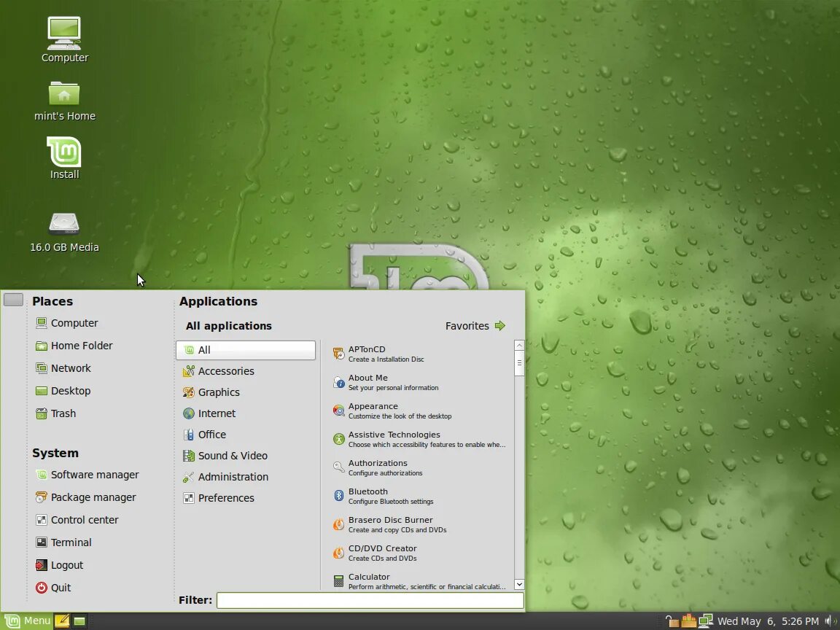The width and height of the screenshot is (840, 630).
Task: Click the open padlock tray icon
Action: pyautogui.click(x=672, y=621)
